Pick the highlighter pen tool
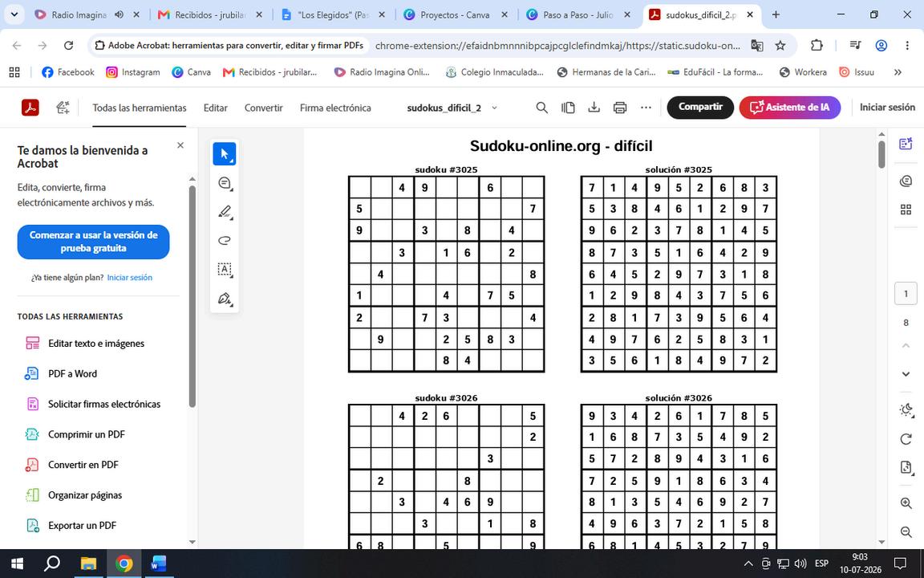924x578 pixels. pos(225,212)
